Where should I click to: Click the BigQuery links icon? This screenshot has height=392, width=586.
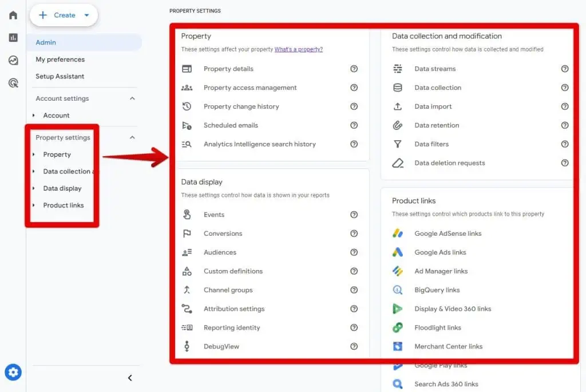click(x=398, y=290)
